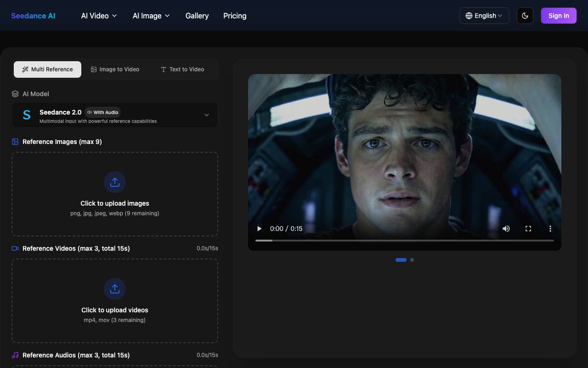Click the AI Model layers icon
The width and height of the screenshot is (588, 368).
click(x=15, y=94)
